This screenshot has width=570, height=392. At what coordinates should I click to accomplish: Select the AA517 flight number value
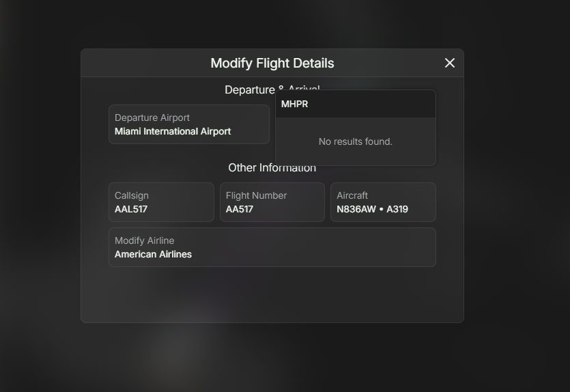tap(239, 209)
